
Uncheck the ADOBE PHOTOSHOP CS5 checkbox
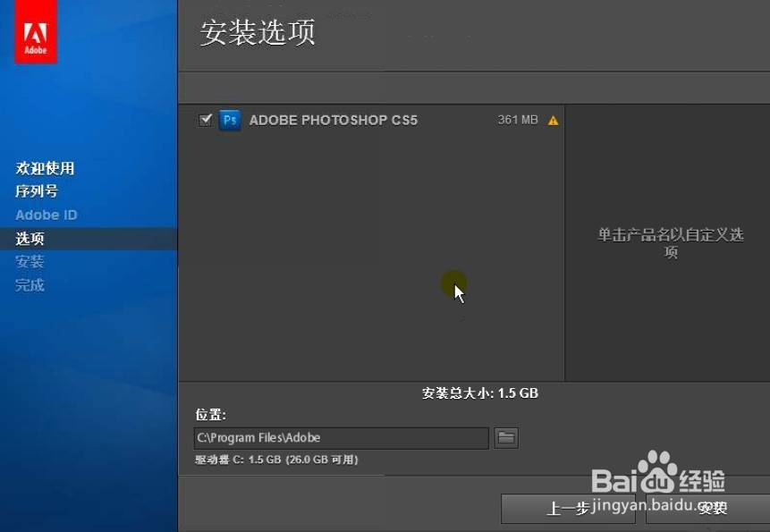tap(205, 119)
